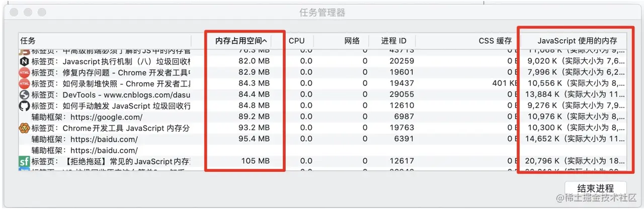The width and height of the screenshot is (644, 210).
Task: Sort processes by the CPU column header
Action: click(296, 41)
